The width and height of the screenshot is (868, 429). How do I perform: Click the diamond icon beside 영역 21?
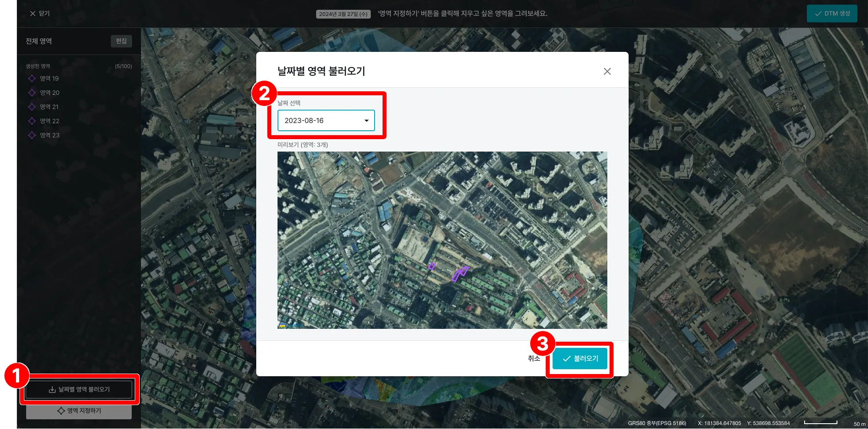(x=32, y=107)
